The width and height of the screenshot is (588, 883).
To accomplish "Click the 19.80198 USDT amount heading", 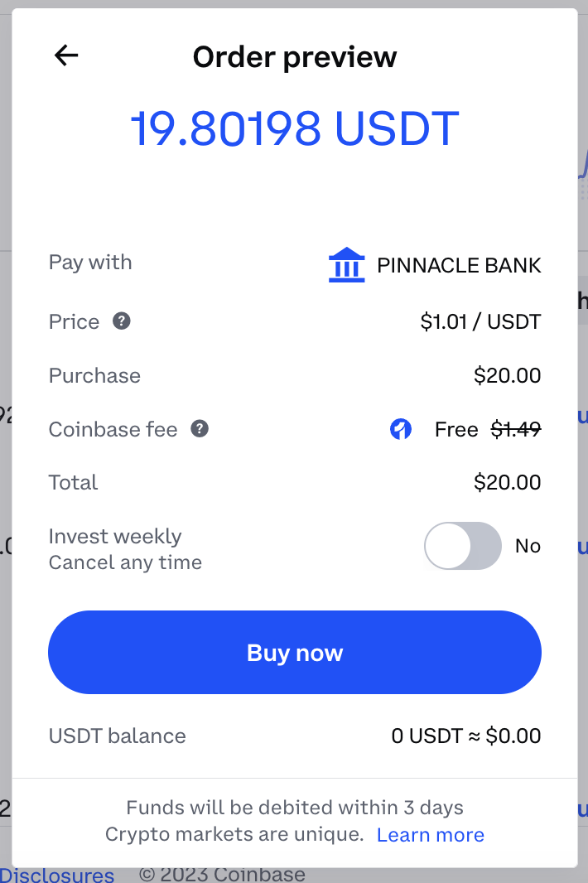I will click(x=295, y=128).
